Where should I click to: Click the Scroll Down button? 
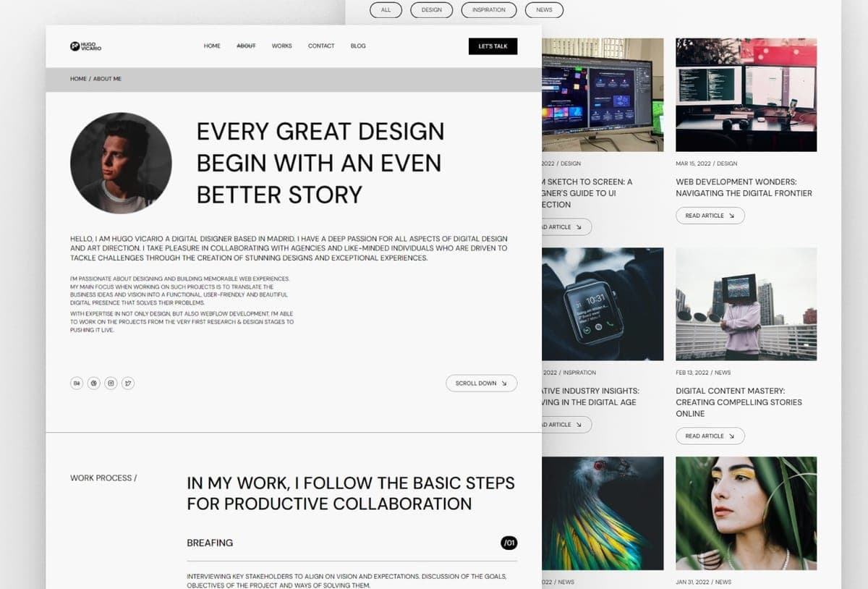(481, 384)
